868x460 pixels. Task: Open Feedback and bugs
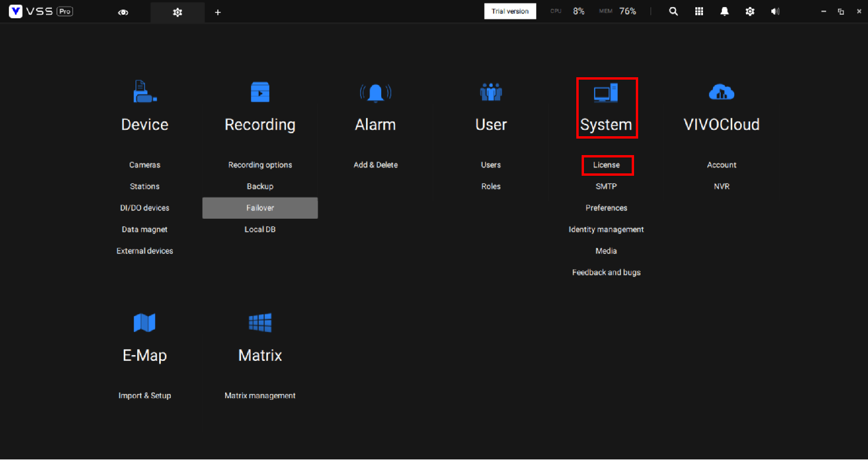[606, 272]
